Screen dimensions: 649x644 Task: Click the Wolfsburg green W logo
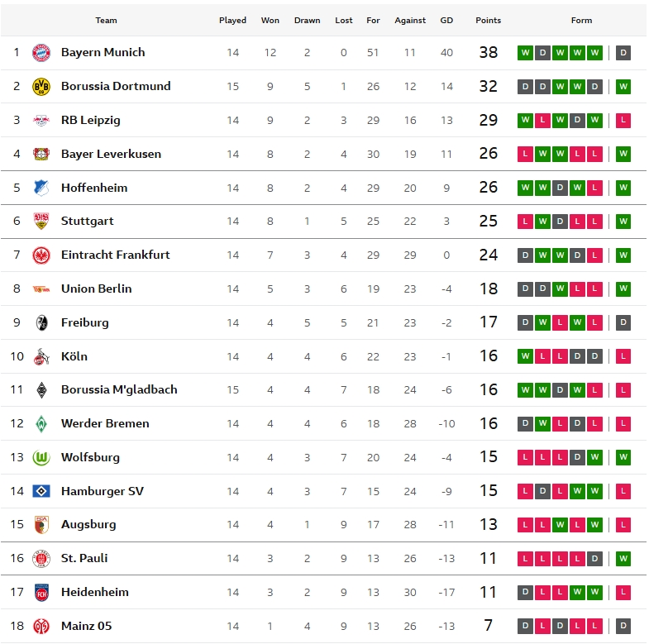point(41,457)
